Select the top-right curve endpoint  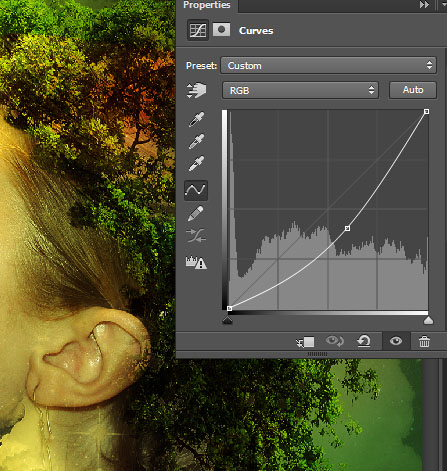click(426, 112)
